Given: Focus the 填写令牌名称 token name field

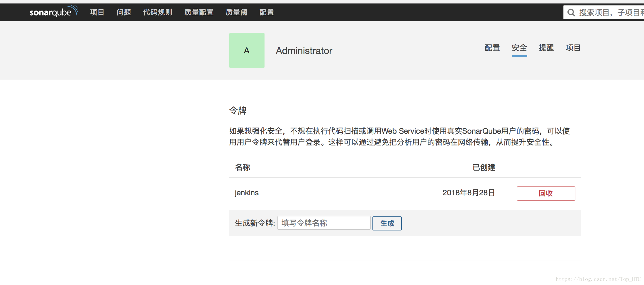Looking at the screenshot, I should pos(324,223).
